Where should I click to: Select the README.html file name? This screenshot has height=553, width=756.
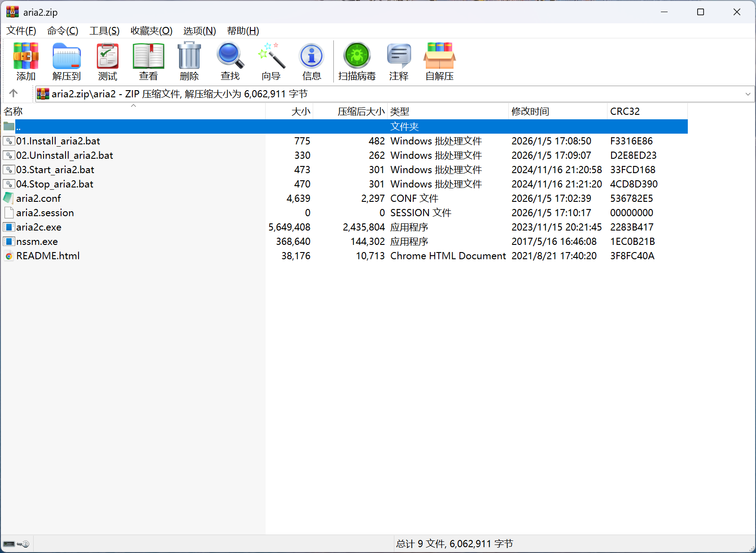pyautogui.click(x=48, y=256)
